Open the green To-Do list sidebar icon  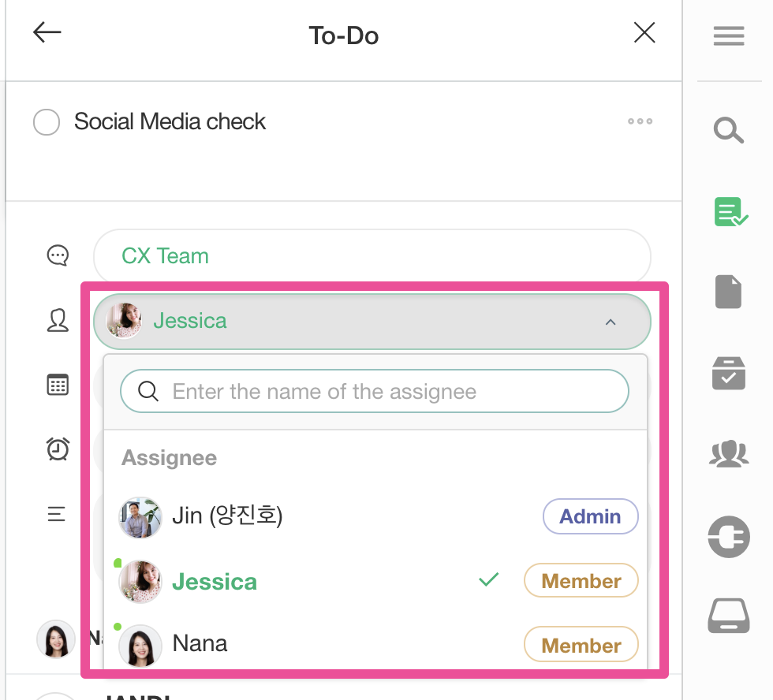[x=730, y=212]
